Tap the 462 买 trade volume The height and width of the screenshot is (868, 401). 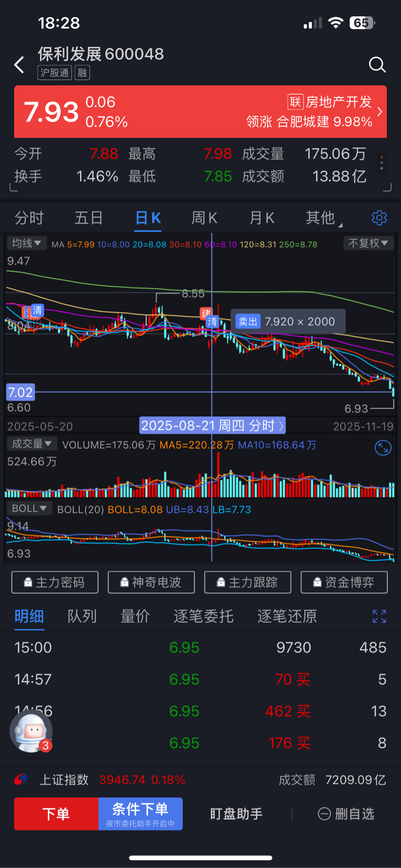click(x=288, y=711)
